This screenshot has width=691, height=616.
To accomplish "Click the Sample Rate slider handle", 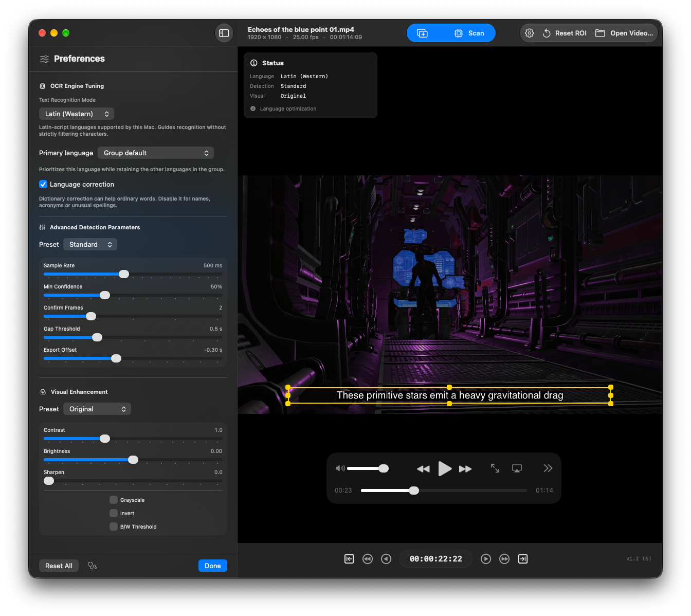I will click(x=124, y=274).
